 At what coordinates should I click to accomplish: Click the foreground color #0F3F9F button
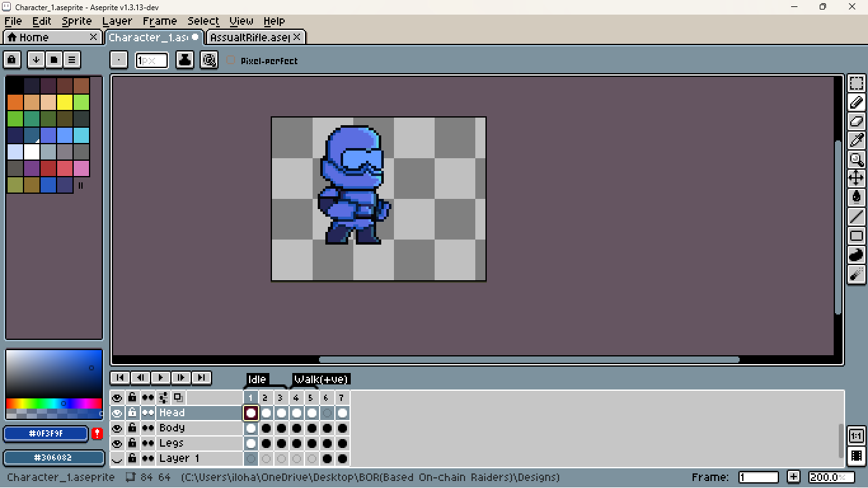46,434
